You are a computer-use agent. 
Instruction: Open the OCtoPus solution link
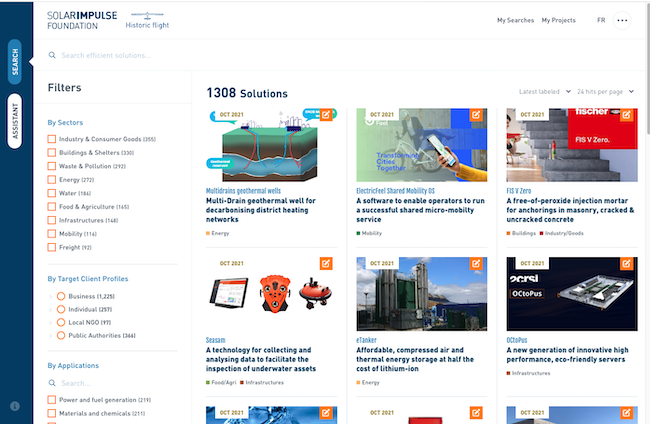pyautogui.click(x=517, y=340)
